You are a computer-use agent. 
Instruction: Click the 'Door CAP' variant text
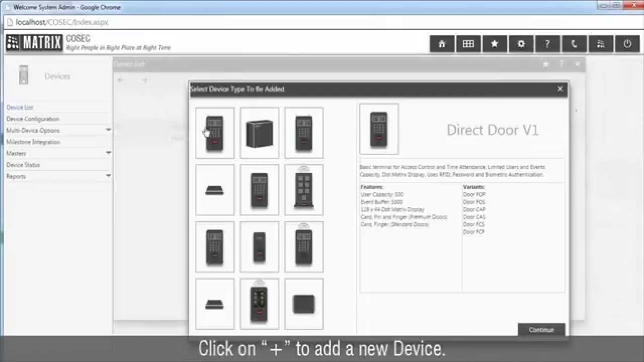pos(474,209)
